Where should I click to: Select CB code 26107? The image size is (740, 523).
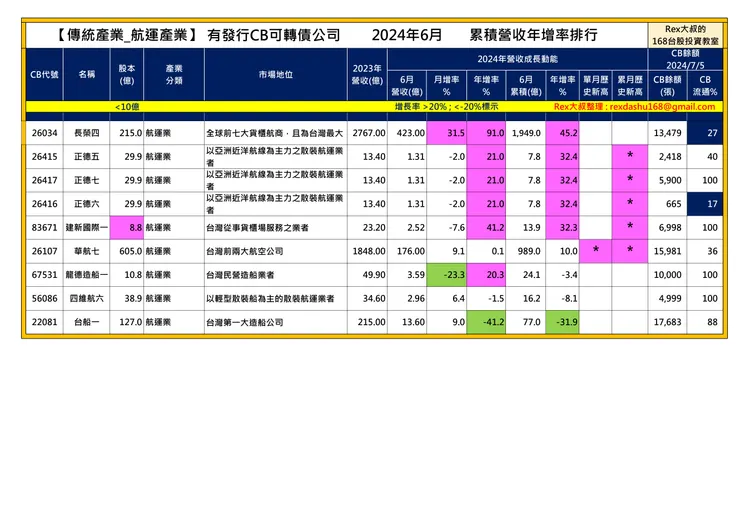pyautogui.click(x=44, y=251)
